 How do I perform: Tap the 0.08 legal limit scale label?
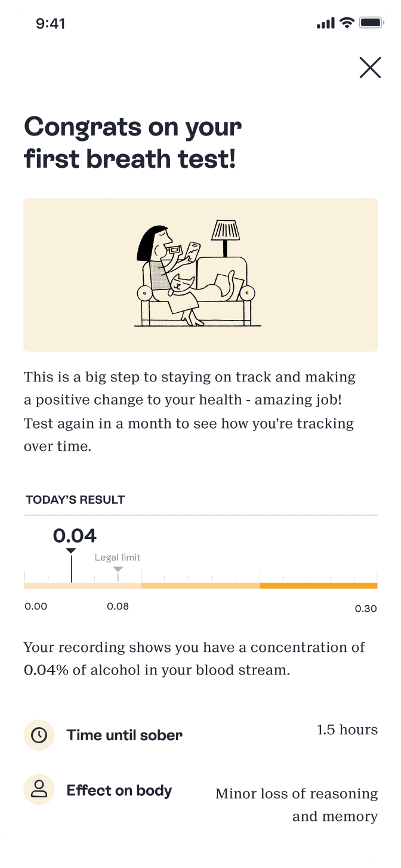tap(118, 607)
